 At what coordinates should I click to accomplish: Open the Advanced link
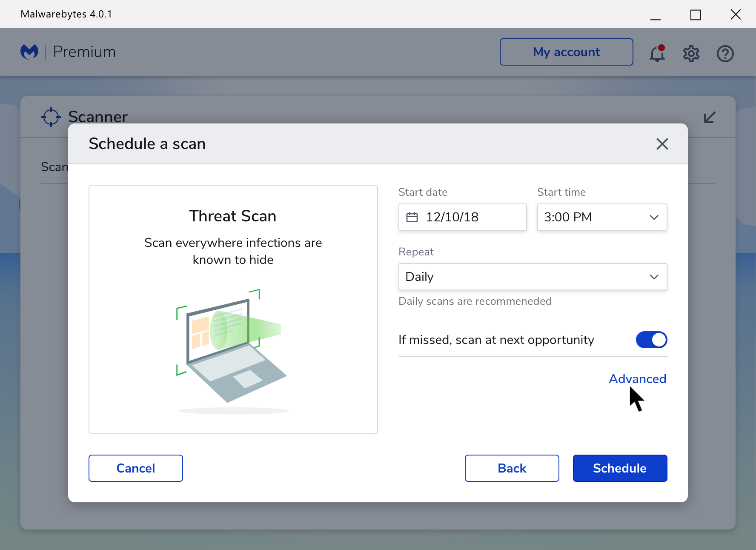coord(638,379)
